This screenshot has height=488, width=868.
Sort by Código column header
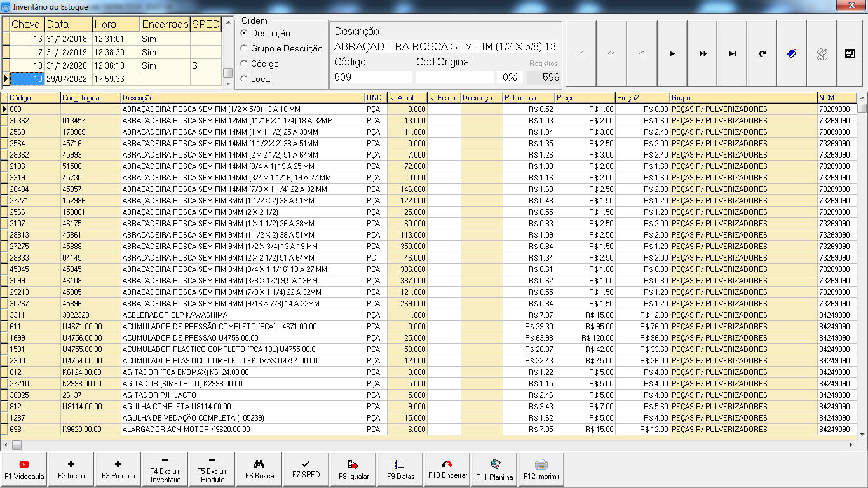click(x=34, y=98)
